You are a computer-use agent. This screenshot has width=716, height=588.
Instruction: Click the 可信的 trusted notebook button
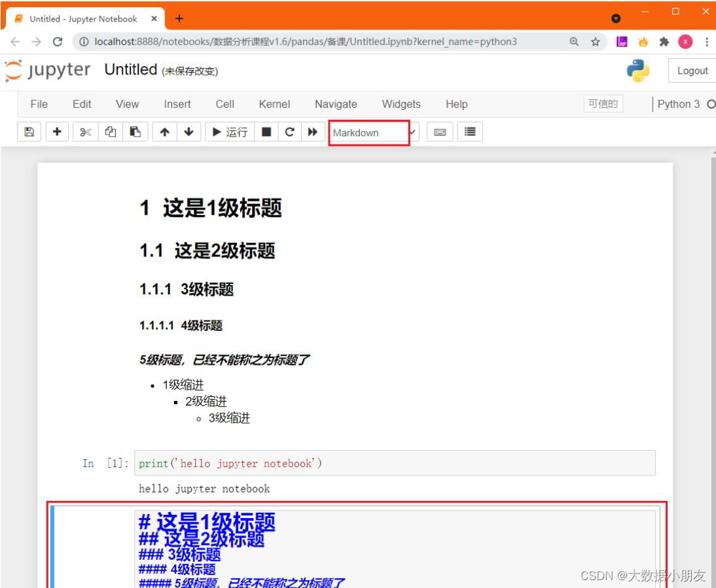tap(603, 103)
